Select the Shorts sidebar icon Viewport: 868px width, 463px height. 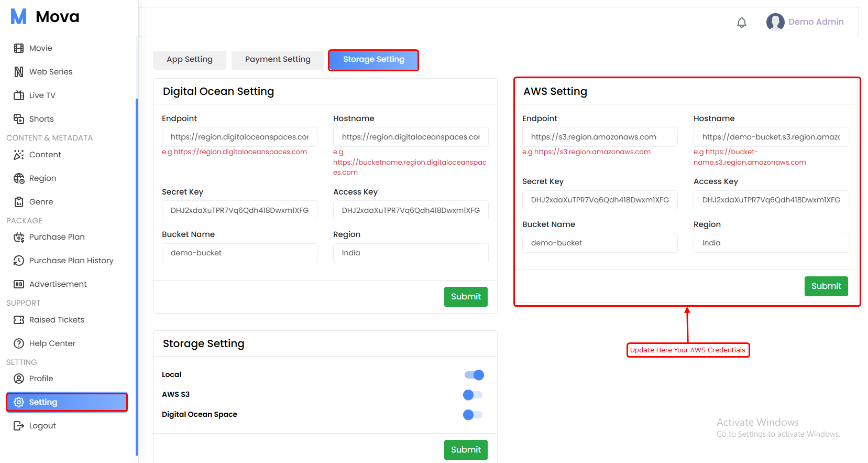[19, 119]
